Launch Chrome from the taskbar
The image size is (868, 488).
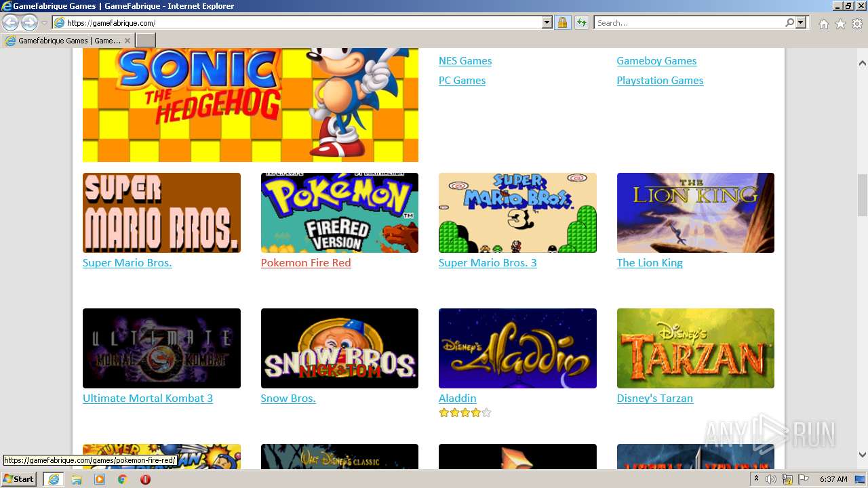point(122,479)
